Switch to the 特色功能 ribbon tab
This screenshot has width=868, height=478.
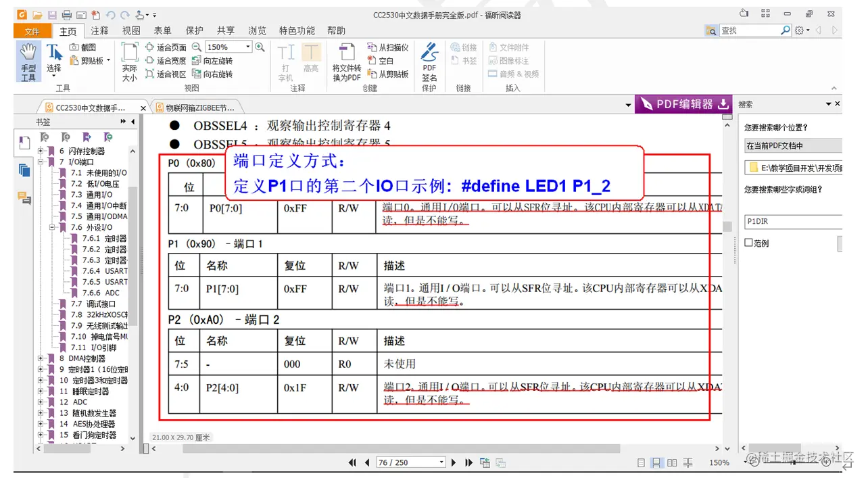297,31
